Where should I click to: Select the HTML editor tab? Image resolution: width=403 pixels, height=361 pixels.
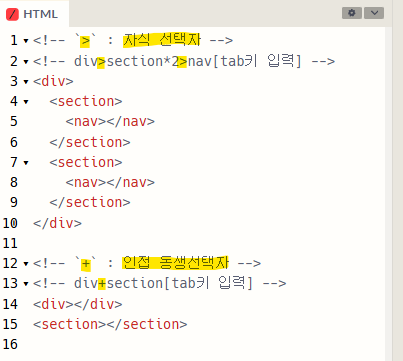click(x=35, y=14)
